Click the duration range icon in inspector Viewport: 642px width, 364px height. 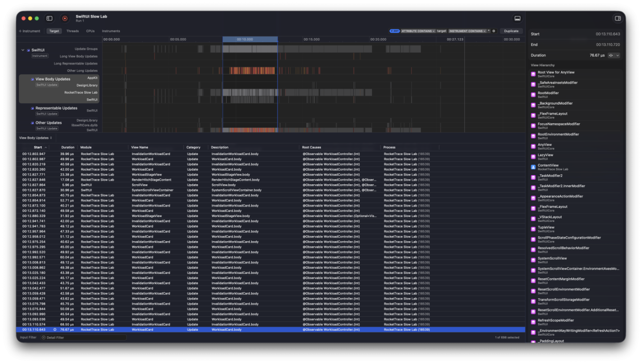[x=610, y=55]
